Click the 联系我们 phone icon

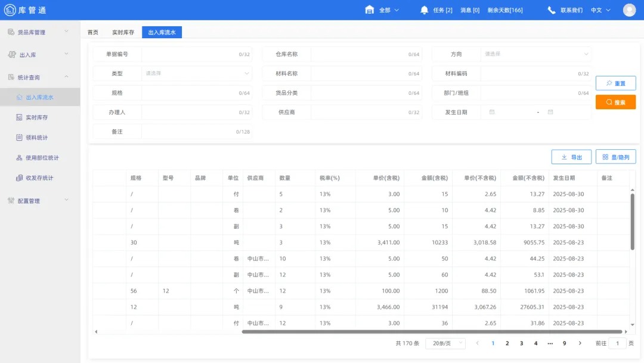coord(550,10)
